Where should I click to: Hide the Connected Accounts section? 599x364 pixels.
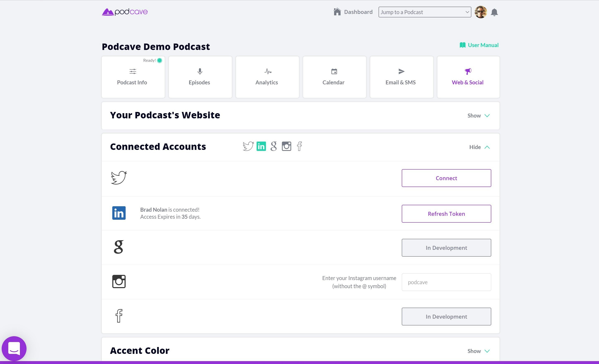[x=479, y=147]
